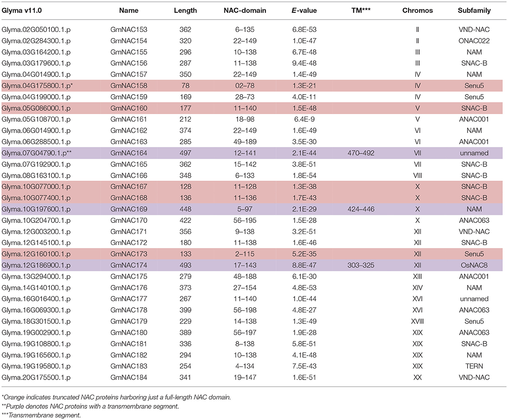Click the E-value 6.7E-48

tap(304, 52)
